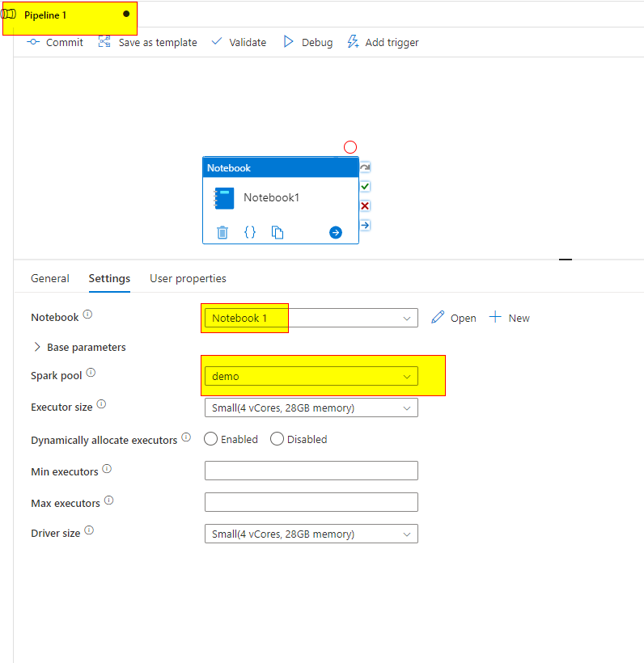Click info icon beside Min executors label
This screenshot has height=663, width=644.
(107, 468)
